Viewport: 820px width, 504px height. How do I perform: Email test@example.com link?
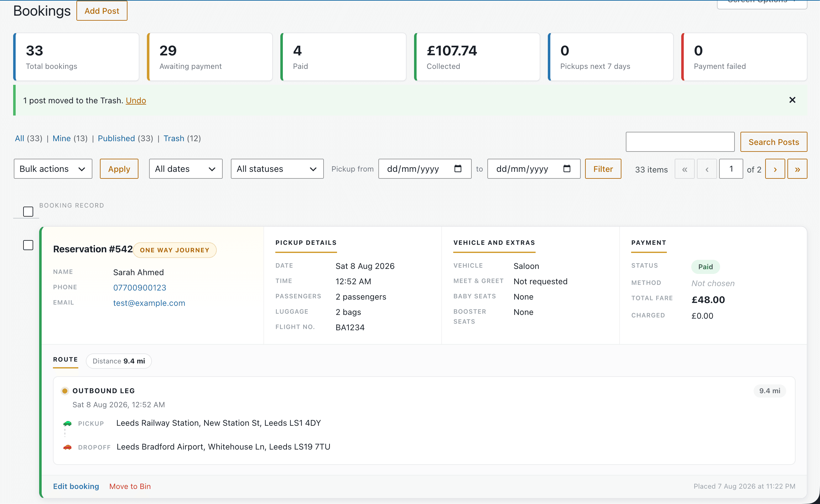(149, 303)
